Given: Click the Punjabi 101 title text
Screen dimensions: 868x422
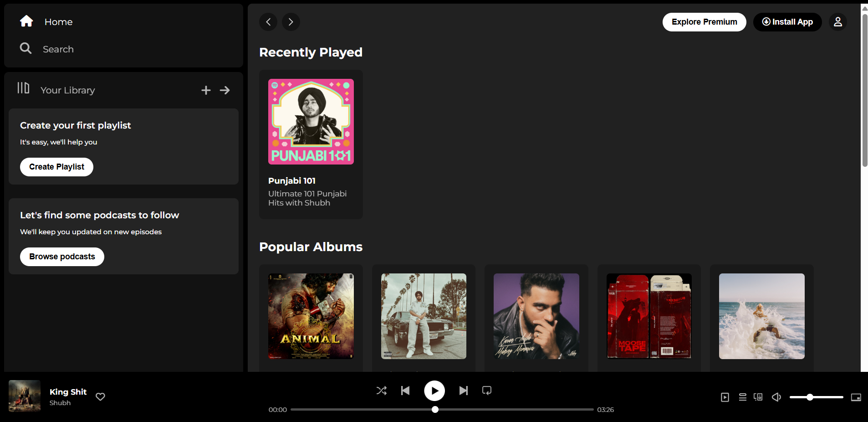Looking at the screenshot, I should tap(292, 181).
